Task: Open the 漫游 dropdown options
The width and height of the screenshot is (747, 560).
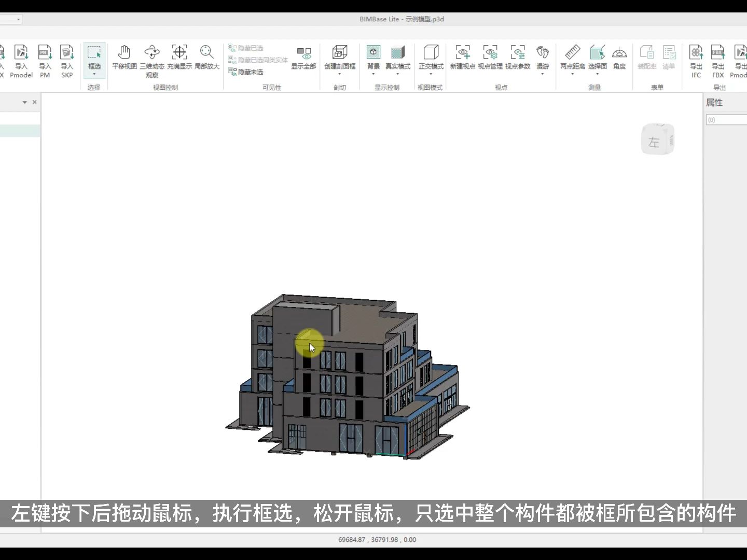Action: pyautogui.click(x=543, y=74)
